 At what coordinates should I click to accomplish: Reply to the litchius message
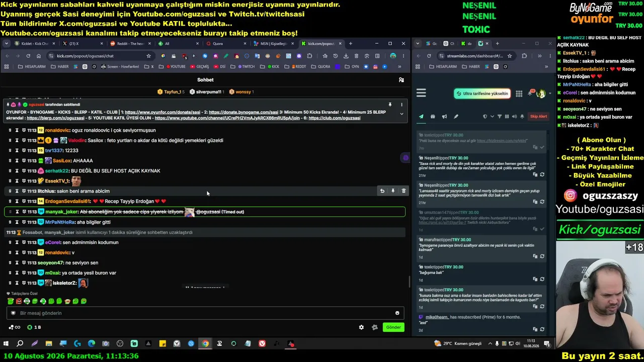pyautogui.click(x=382, y=191)
